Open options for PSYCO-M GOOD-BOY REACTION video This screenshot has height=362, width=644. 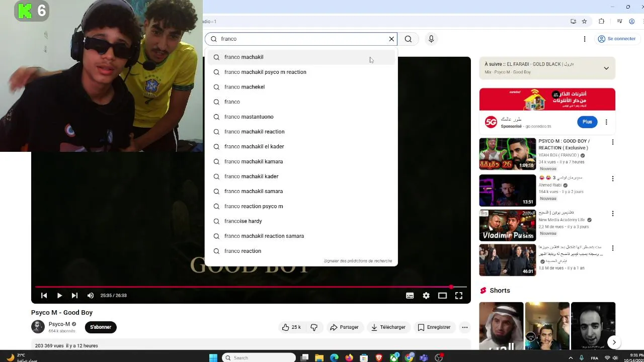pos(613,142)
